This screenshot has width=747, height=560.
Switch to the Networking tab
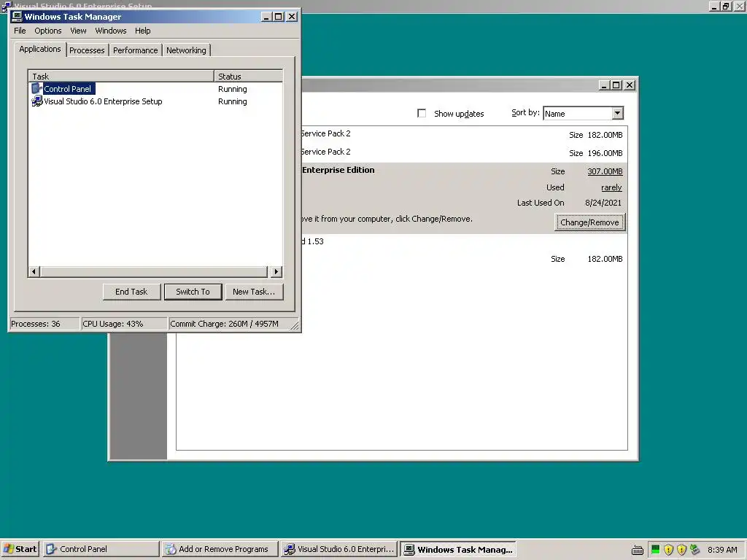(186, 50)
